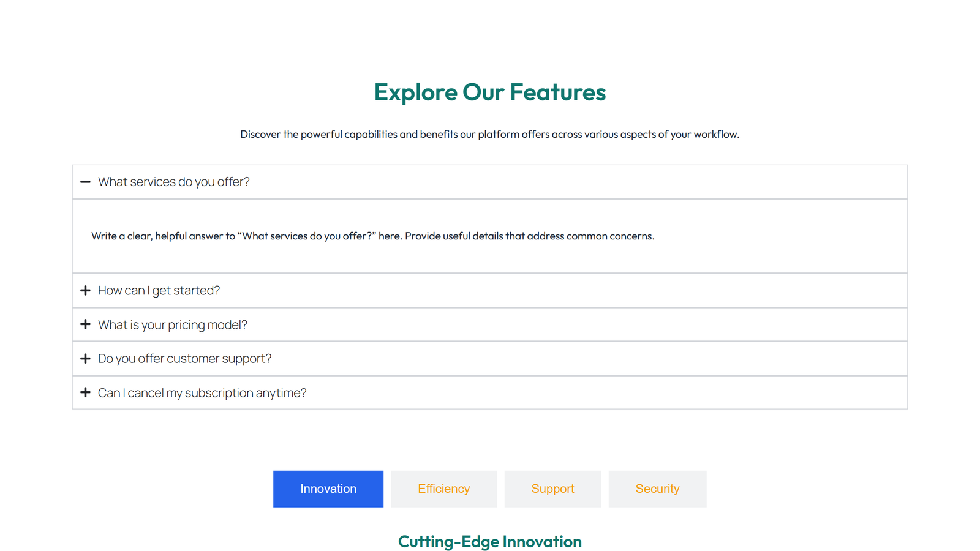Select the Innovation tab
The height and width of the screenshot is (551, 980).
[328, 489]
